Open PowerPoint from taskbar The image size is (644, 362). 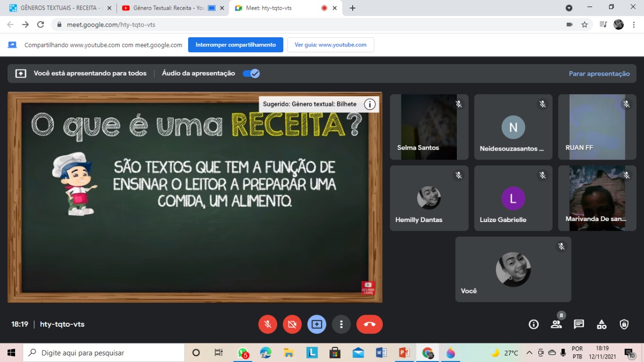pyautogui.click(x=404, y=352)
